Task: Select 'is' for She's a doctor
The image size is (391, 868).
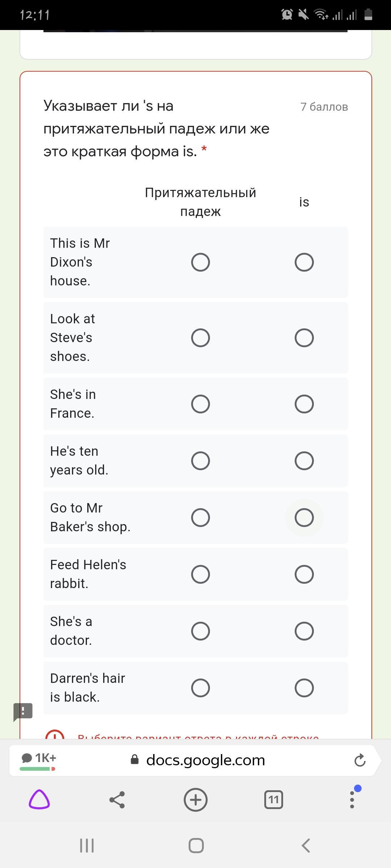Action: pos(304,631)
